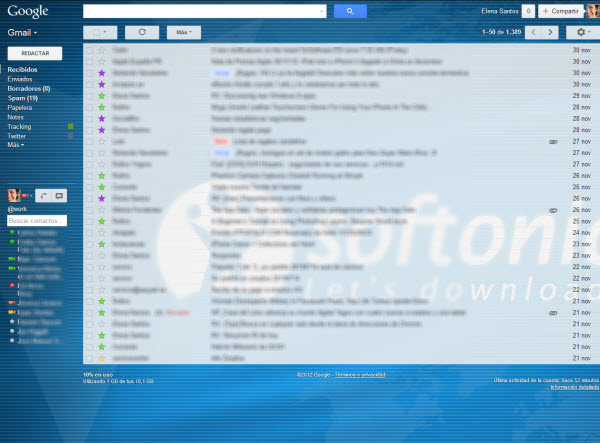This screenshot has width=600, height=443.
Task: Click the chat bubble icon in chat panel
Action: [x=59, y=195]
